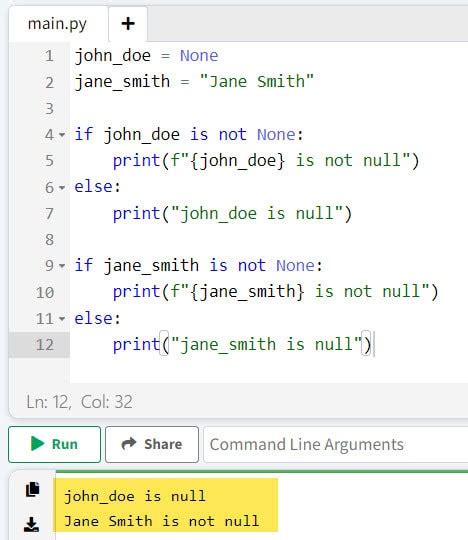Open the main.py file tab
Viewport: 468px width, 540px height.
(x=57, y=24)
